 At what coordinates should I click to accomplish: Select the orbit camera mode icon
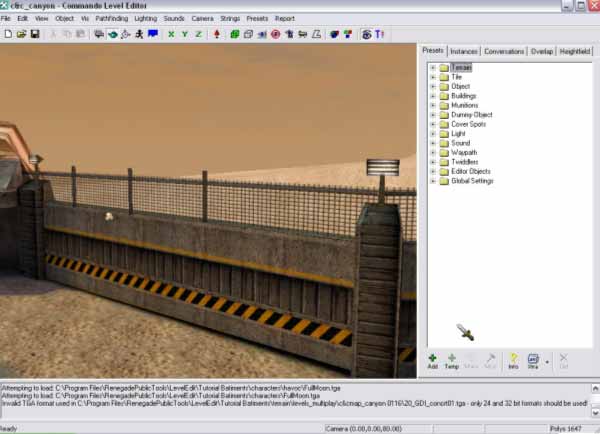126,34
